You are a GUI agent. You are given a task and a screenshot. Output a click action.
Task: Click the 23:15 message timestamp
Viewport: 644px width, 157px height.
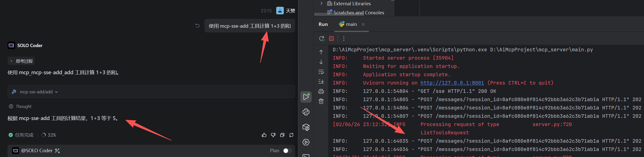pos(266,11)
